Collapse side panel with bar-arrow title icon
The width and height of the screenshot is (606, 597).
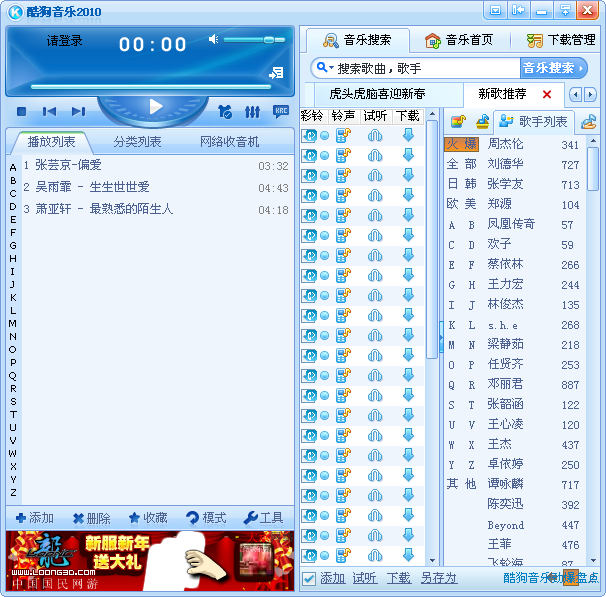tap(518, 10)
